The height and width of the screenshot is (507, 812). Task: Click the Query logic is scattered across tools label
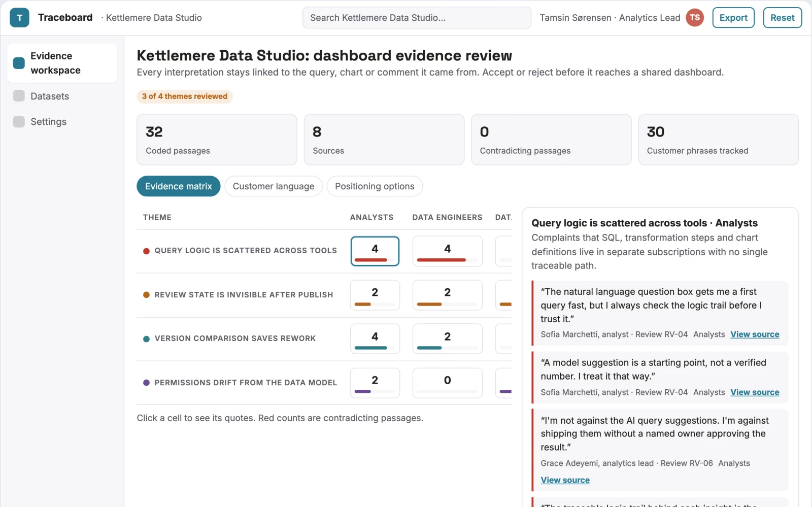click(246, 251)
